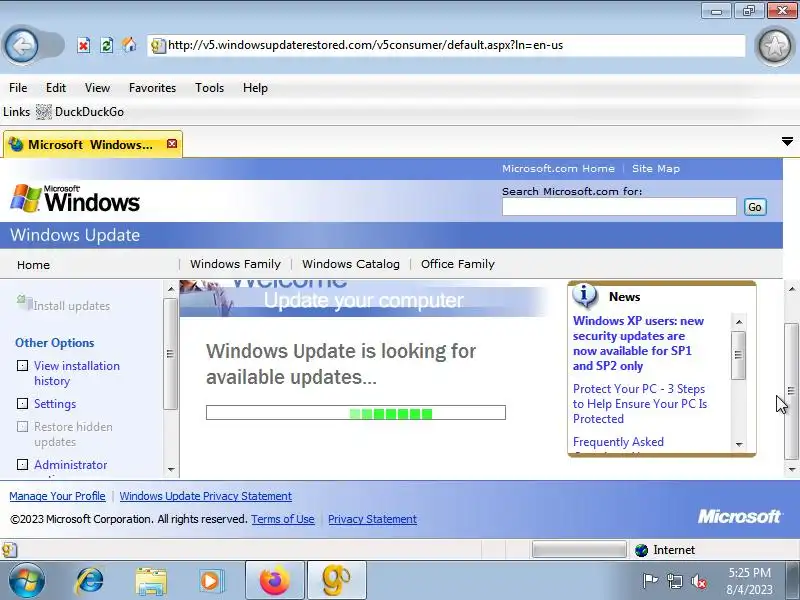Open the Favorites menu
This screenshot has height=600, width=800.
[152, 88]
